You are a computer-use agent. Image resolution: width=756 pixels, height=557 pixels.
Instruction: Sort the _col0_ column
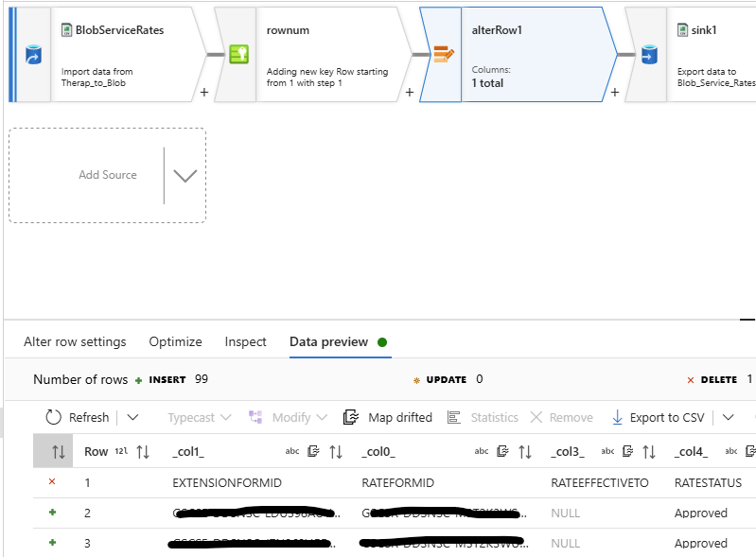coord(524,451)
